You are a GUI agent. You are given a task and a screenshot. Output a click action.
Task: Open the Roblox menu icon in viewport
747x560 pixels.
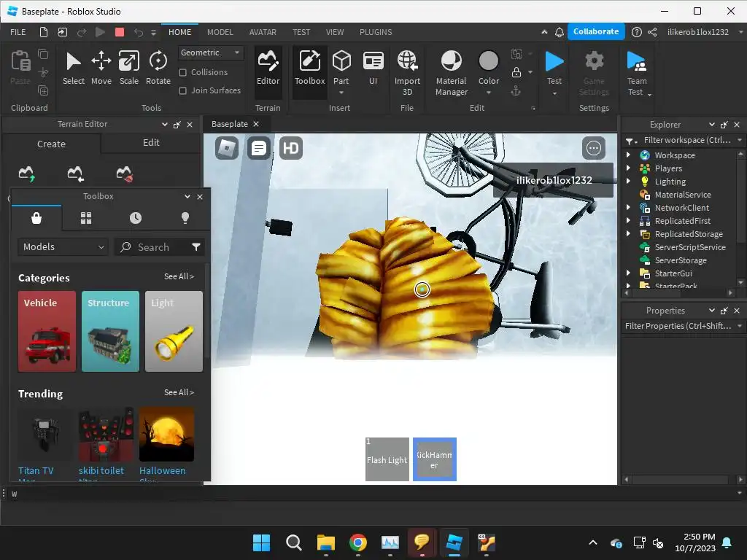click(227, 148)
